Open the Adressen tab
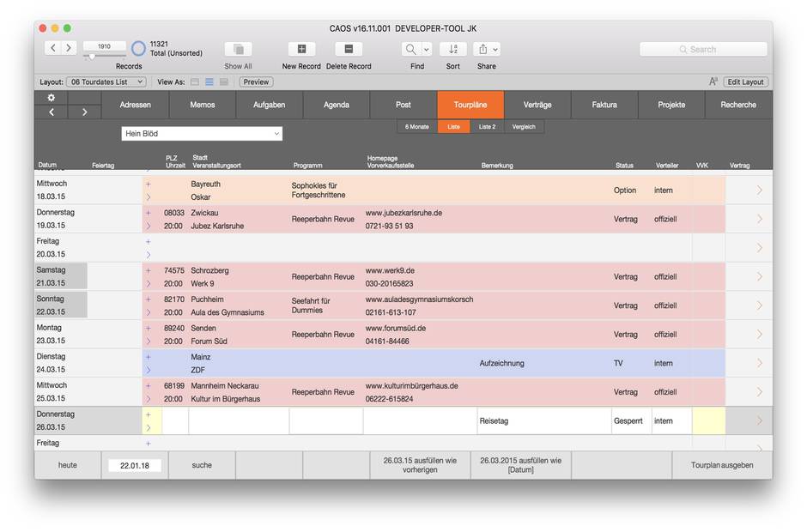Viewport: 807px width, 532px height. coord(136,105)
